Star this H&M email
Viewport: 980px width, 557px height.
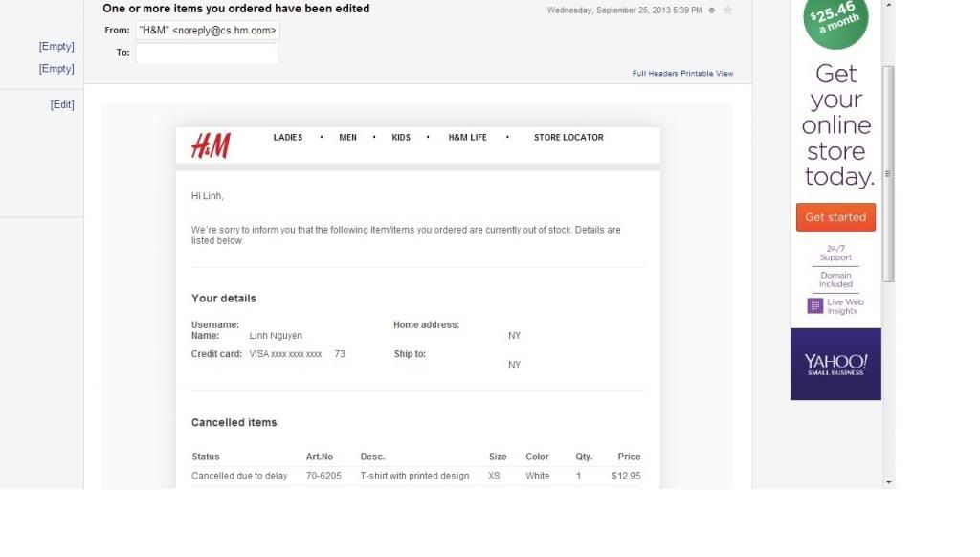tap(727, 11)
